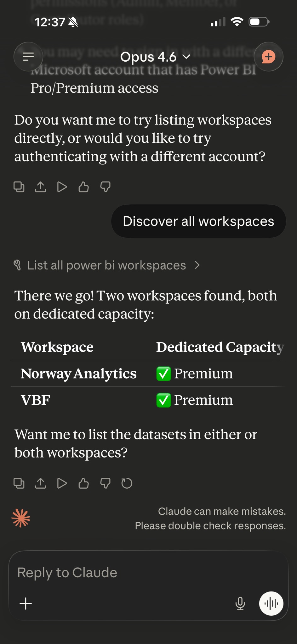Share the workspaces table response
Image resolution: width=297 pixels, height=644 pixels.
[x=41, y=483]
